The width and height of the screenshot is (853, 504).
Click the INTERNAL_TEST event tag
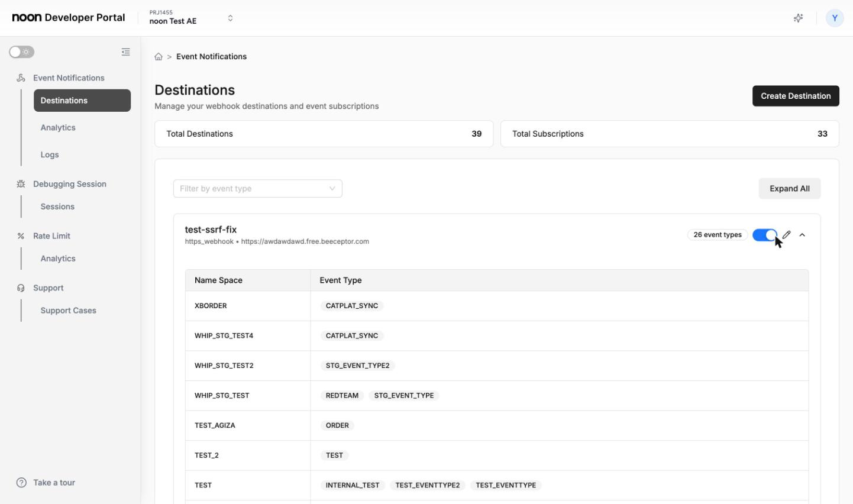[353, 485]
